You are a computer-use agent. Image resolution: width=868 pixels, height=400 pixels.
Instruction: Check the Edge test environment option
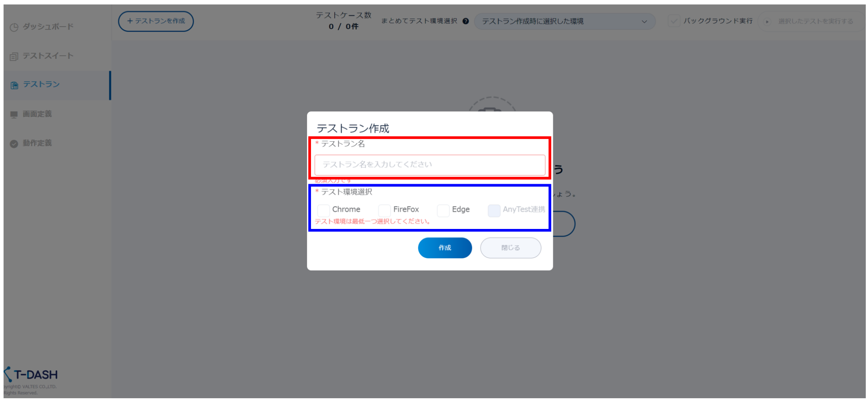coord(443,210)
